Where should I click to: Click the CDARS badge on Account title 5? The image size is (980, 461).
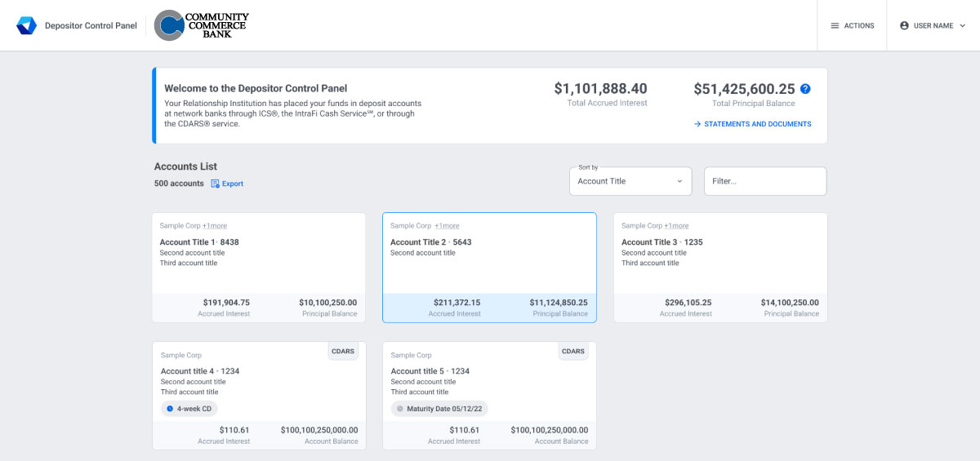click(573, 352)
